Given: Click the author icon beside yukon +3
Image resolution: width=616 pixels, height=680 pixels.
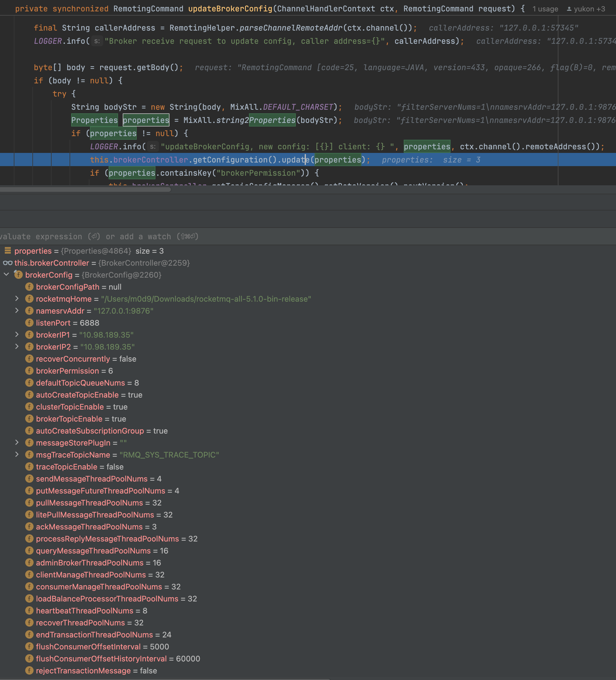Looking at the screenshot, I should (569, 9).
